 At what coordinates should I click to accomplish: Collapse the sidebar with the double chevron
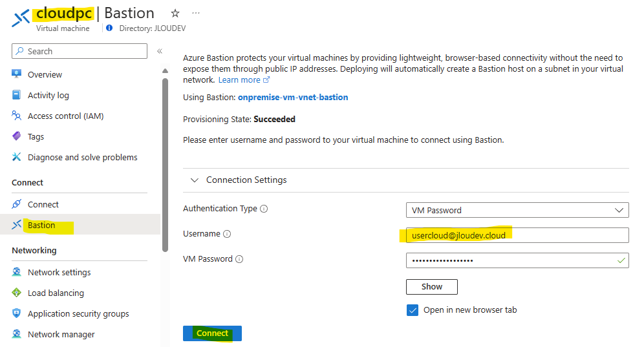coord(160,51)
